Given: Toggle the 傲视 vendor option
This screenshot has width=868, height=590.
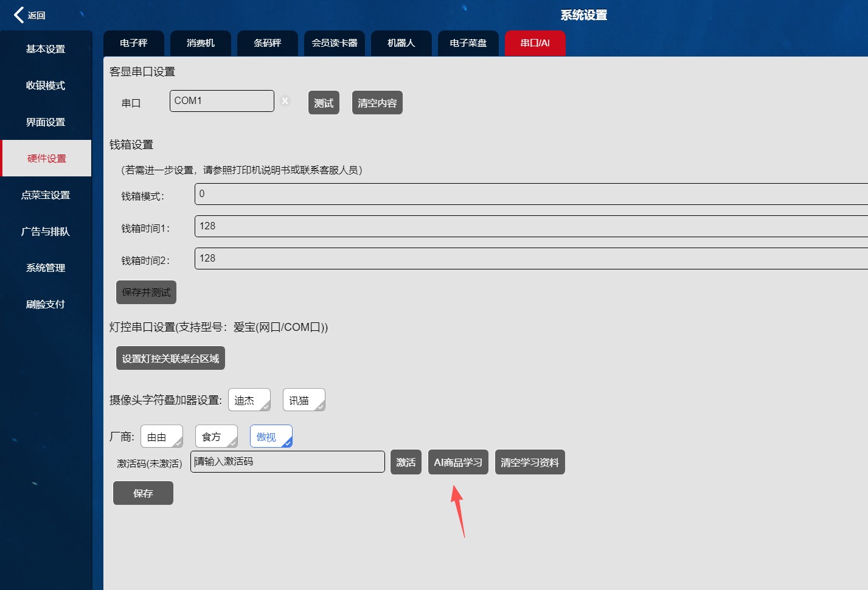Looking at the screenshot, I should [271, 437].
